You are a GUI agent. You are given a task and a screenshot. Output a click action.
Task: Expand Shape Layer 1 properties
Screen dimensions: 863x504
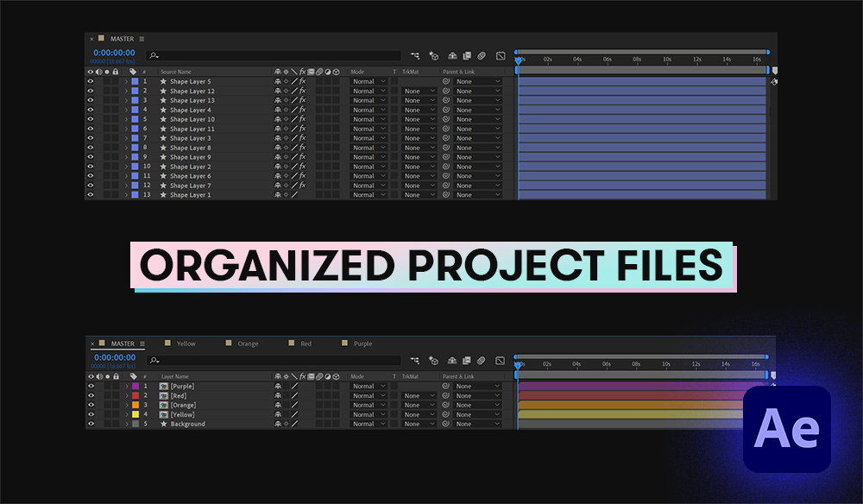click(x=126, y=194)
